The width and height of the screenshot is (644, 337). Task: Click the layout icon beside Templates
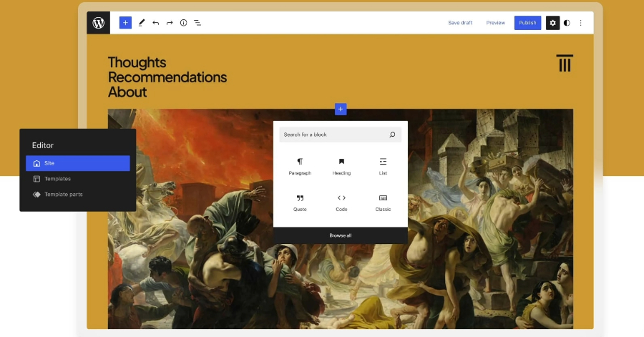pyautogui.click(x=36, y=179)
